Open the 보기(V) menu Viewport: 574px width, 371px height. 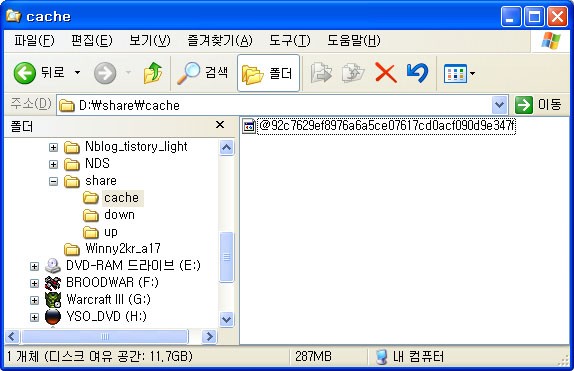coord(150,40)
